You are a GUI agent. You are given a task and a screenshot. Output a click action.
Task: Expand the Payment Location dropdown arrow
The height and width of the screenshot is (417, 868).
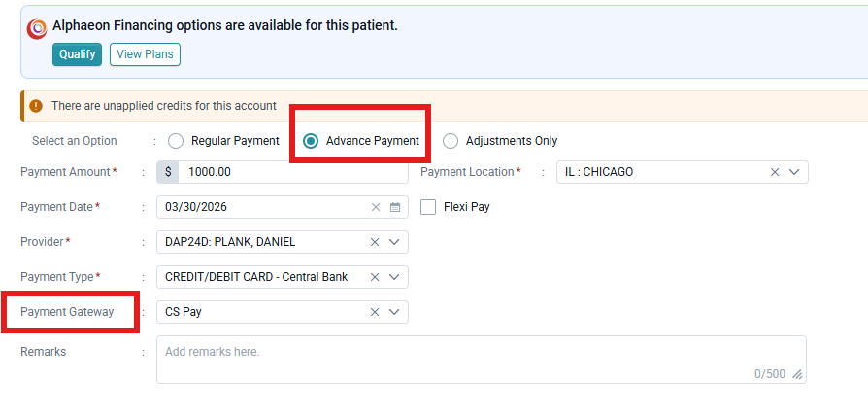(x=794, y=172)
